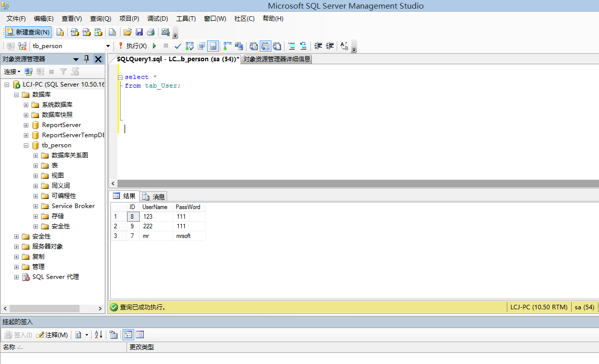This screenshot has width=599, height=364.
Task: Enable tree view in pending check-ins
Action: tap(128, 335)
